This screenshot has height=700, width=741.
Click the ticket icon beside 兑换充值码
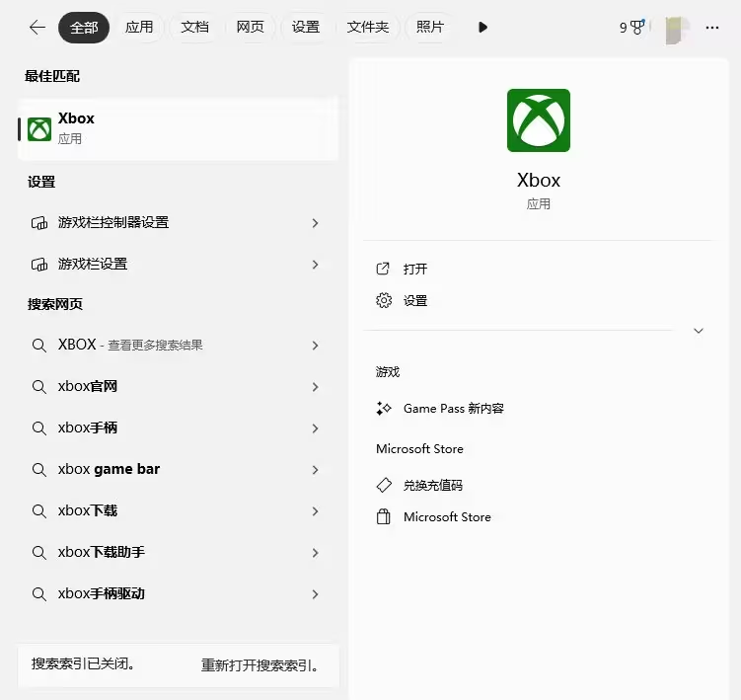click(384, 486)
